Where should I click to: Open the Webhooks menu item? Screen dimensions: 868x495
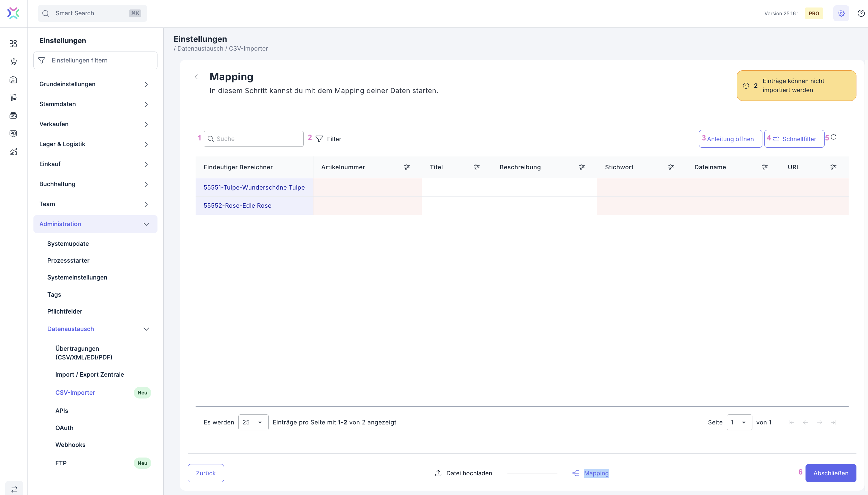click(x=70, y=445)
